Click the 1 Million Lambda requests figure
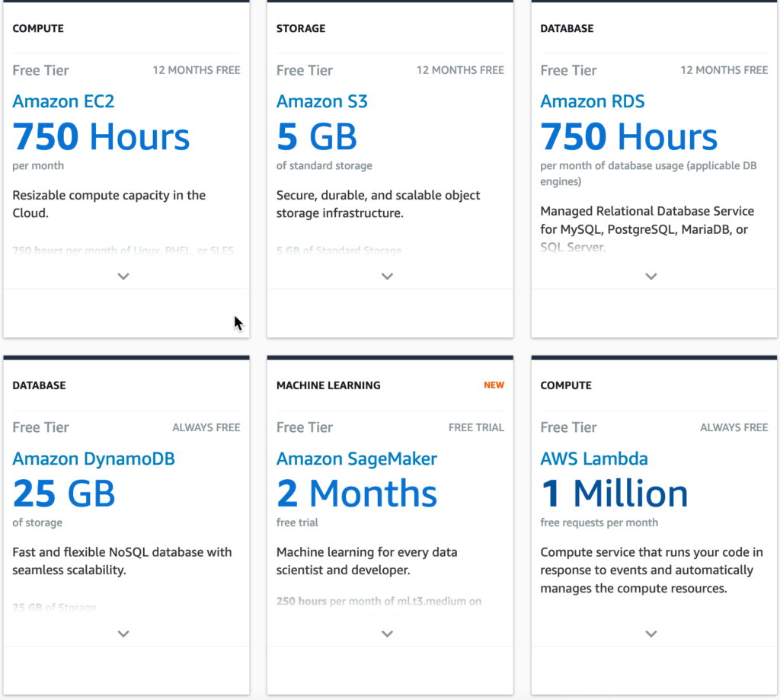 coord(614,494)
